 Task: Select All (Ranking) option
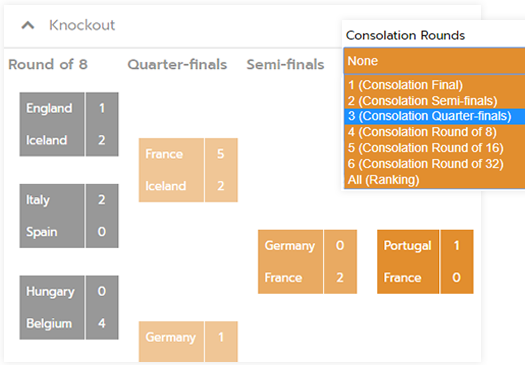click(434, 180)
